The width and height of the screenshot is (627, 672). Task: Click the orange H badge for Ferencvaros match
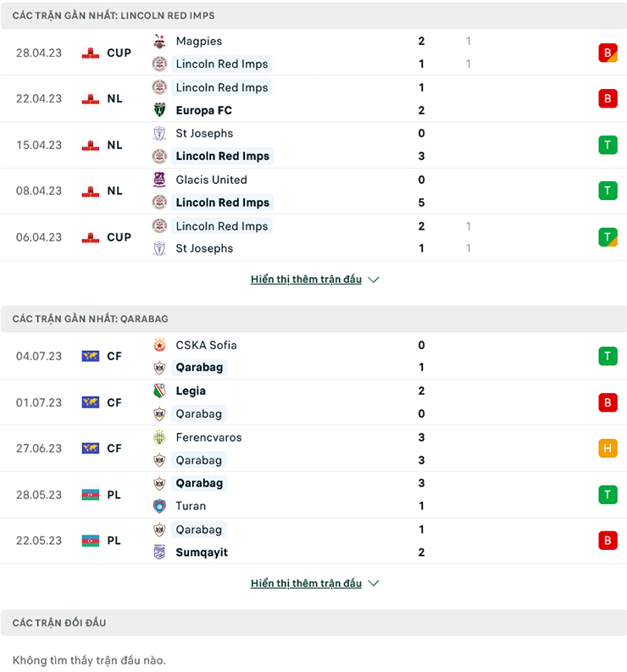[x=607, y=448]
